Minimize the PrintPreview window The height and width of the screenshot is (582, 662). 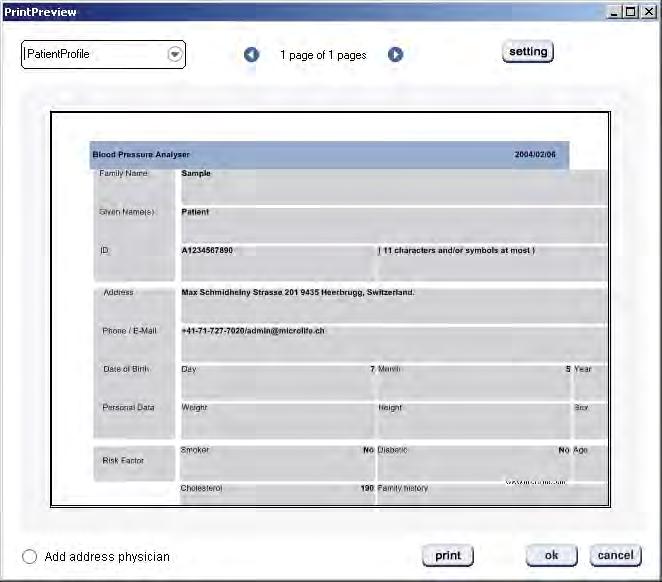point(614,12)
